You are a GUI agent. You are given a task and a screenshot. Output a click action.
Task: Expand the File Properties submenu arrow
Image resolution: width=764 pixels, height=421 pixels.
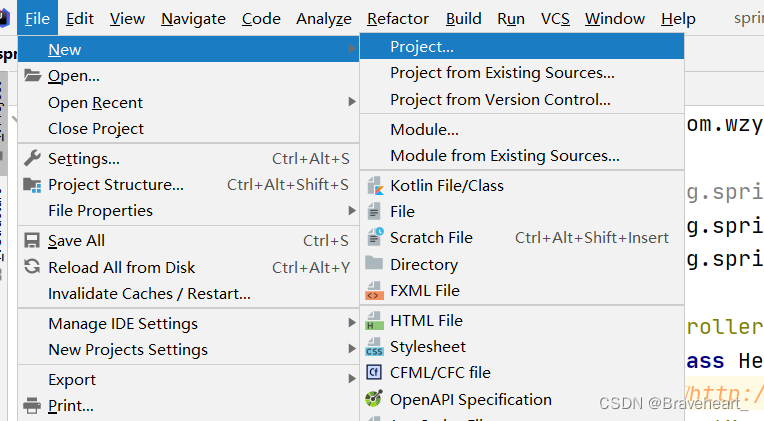tap(352, 211)
